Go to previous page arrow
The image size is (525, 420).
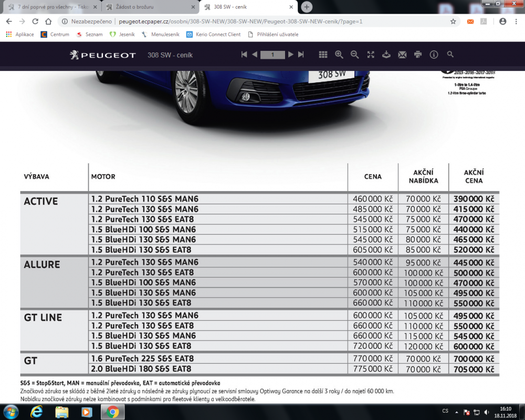pos(255,55)
